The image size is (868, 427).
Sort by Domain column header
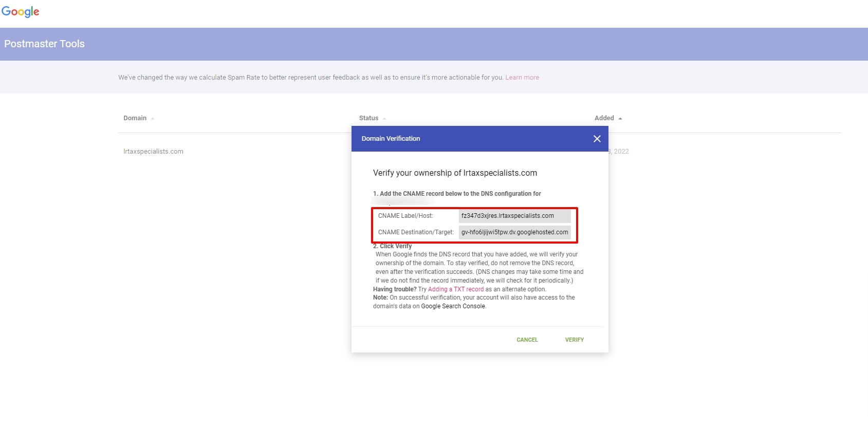pyautogui.click(x=138, y=118)
